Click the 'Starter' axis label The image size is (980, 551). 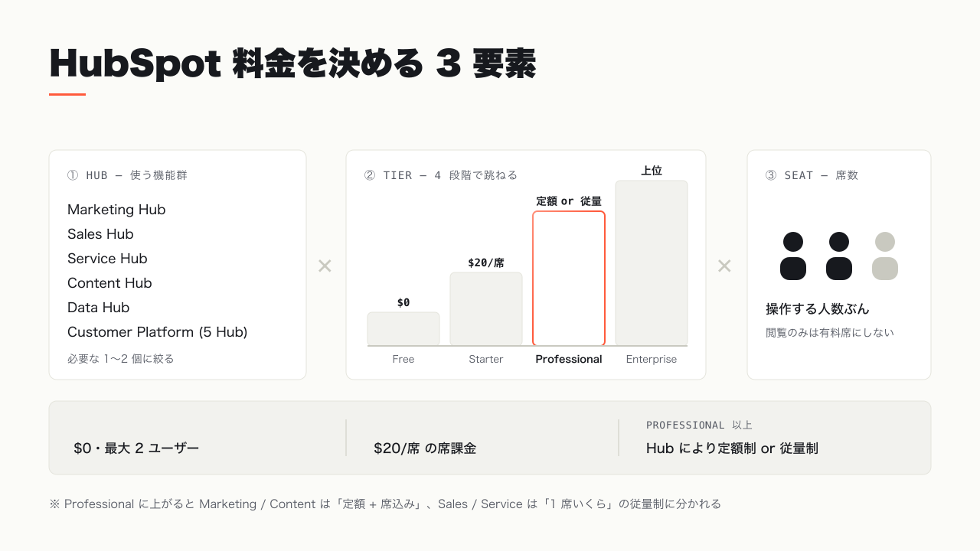pos(486,359)
